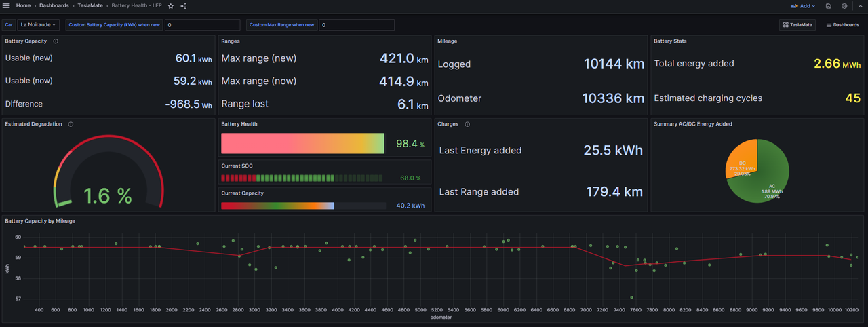The height and width of the screenshot is (327, 868).
Task: Click the Battery Stats panel title
Action: (671, 41)
